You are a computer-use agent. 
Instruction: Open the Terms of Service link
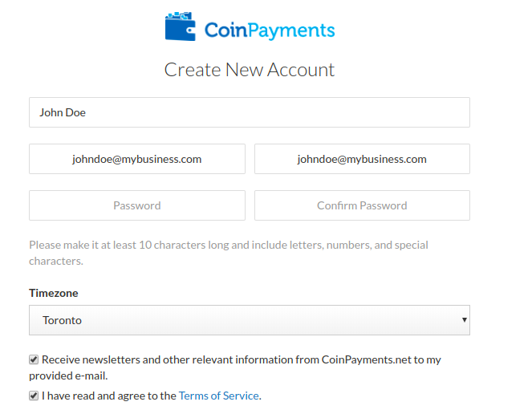[x=219, y=396]
